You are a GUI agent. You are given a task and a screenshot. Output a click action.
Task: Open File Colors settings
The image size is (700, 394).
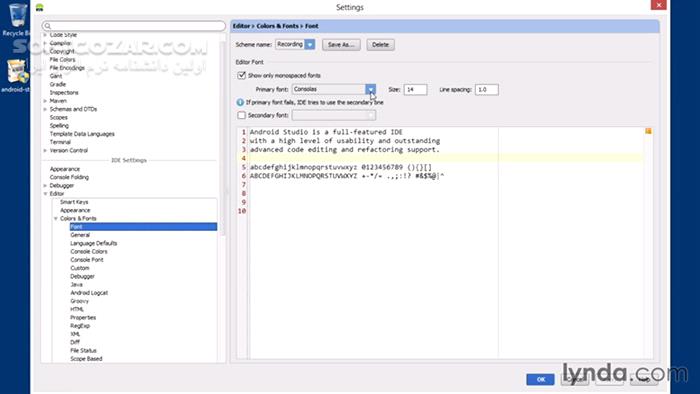[62, 59]
